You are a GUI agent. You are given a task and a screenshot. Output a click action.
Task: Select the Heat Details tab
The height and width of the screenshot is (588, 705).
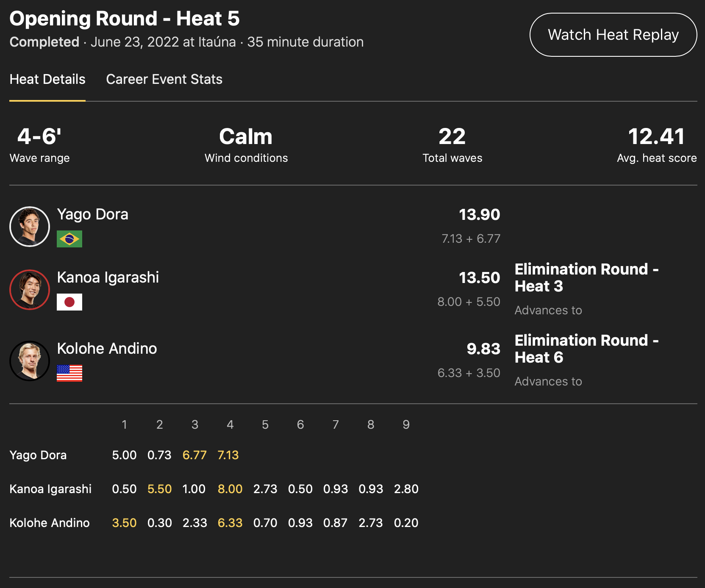47,79
